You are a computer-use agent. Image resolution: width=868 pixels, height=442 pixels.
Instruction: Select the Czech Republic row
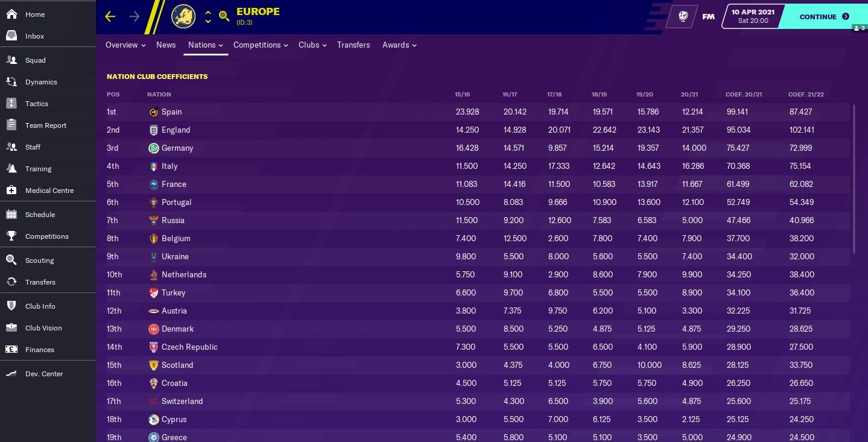pos(478,347)
